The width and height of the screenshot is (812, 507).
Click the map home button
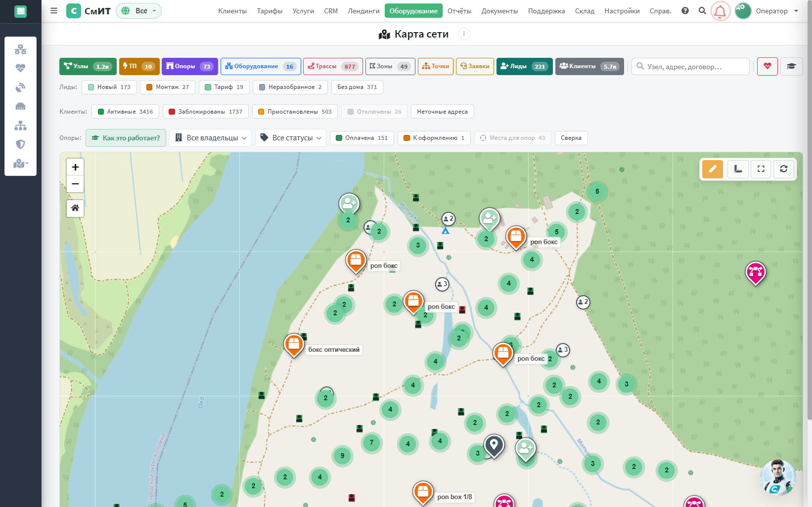[75, 208]
